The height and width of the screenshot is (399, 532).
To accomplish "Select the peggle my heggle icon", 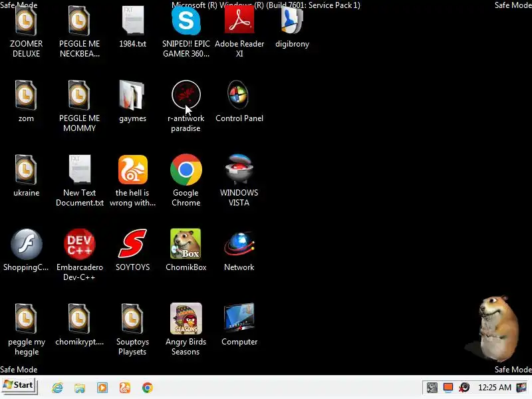I will 26,319.
